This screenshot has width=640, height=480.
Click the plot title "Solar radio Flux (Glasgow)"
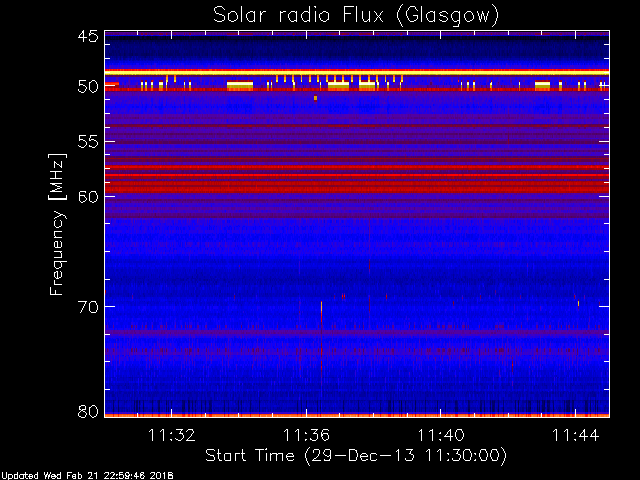356,16
